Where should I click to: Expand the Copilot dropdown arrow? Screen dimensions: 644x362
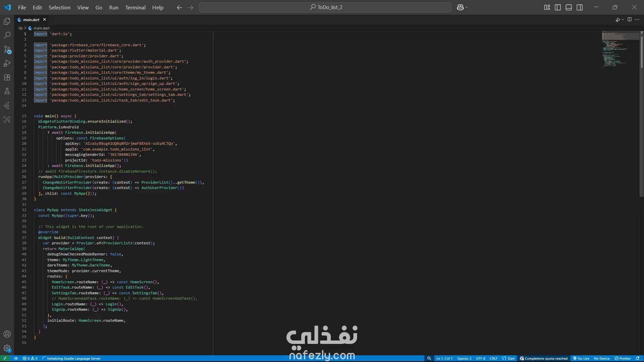467,7
